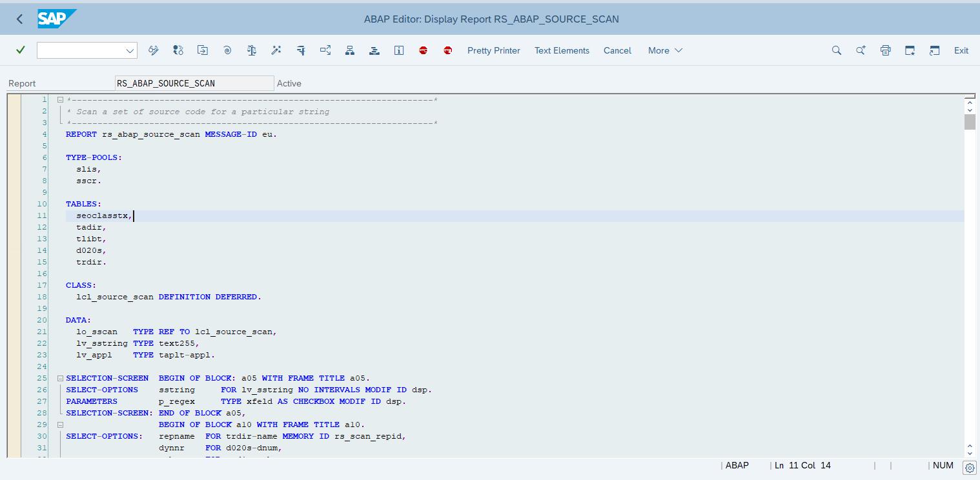Click the 'trdir.' entry on line 15

(92, 262)
